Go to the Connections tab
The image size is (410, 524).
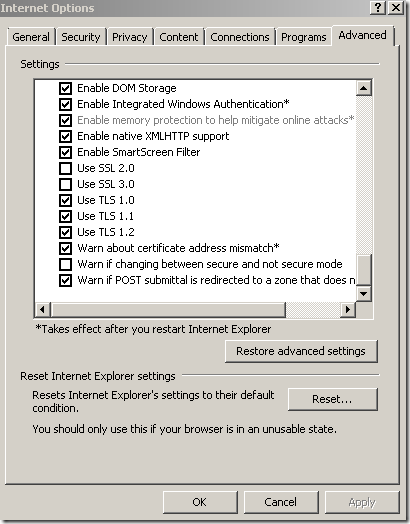pos(240,37)
